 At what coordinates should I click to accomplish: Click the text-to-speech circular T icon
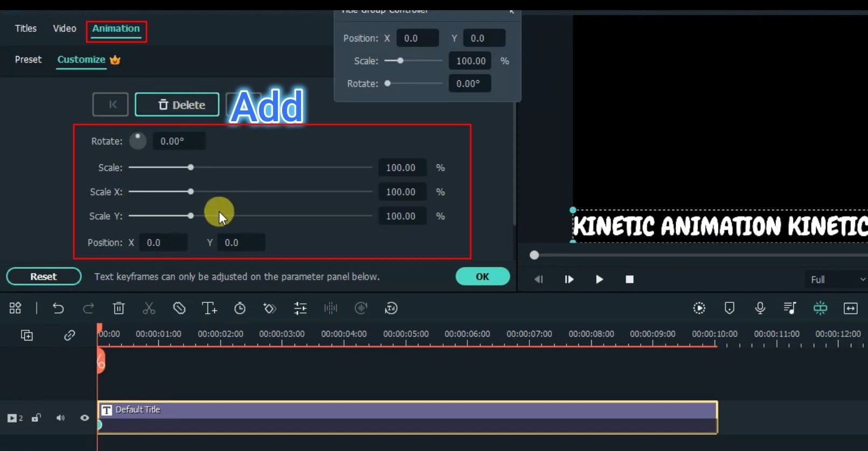391,308
